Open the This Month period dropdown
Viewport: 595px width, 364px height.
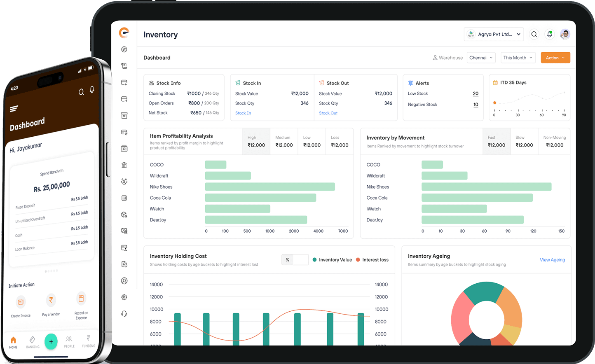[x=517, y=58]
